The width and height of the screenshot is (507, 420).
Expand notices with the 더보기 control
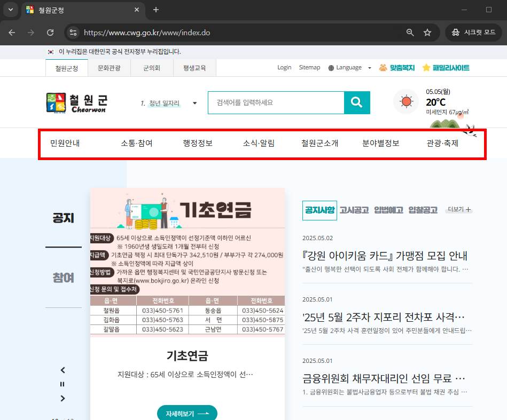click(x=459, y=209)
